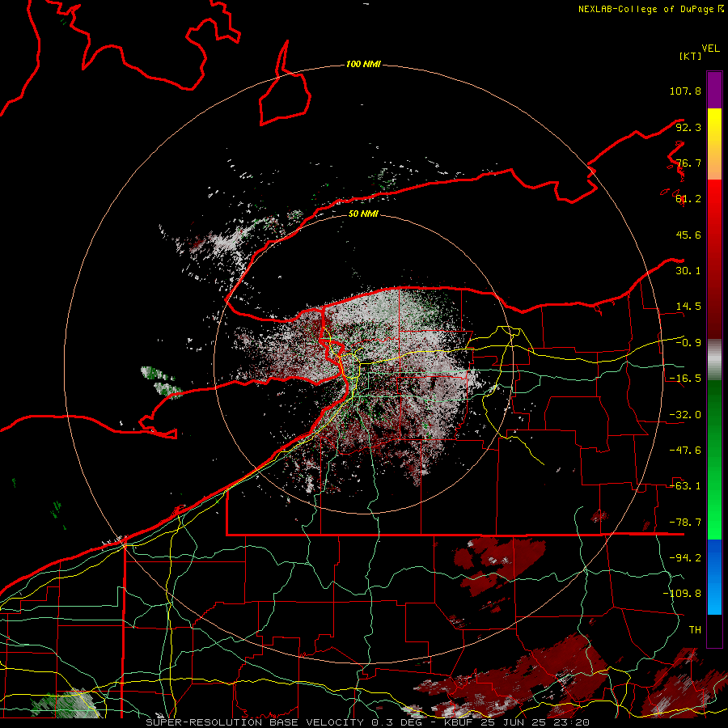
Task: Click the 61.2 legend value
Action: (688, 199)
